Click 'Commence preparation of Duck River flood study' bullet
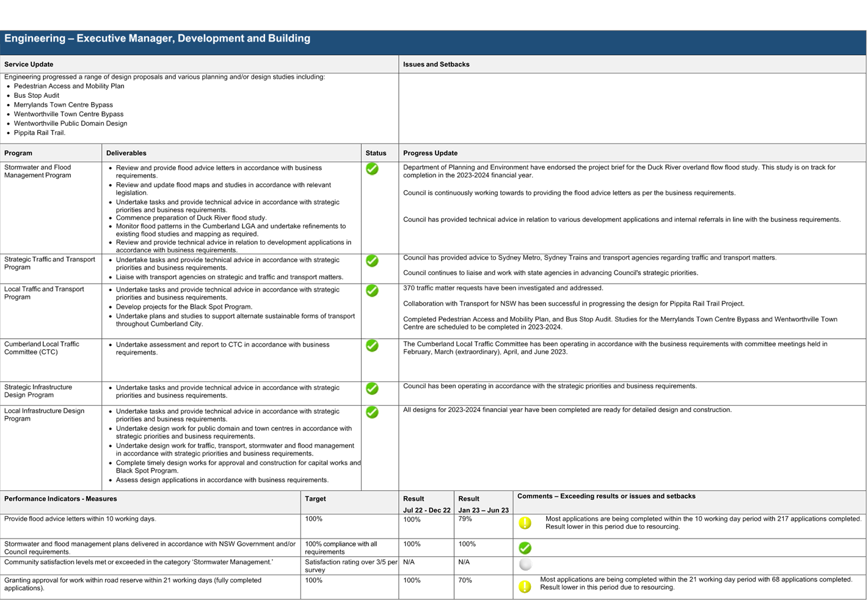Screen dimensions: 868x604 [191, 218]
